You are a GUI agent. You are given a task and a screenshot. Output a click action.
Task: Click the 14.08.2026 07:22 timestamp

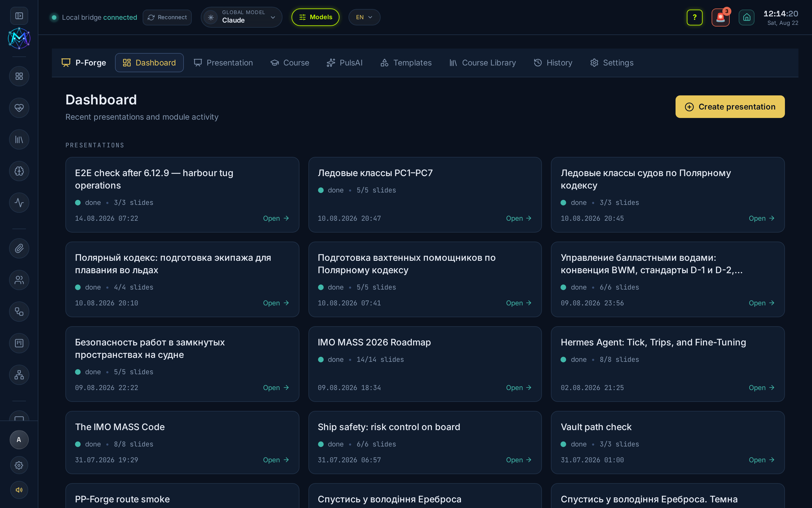pyautogui.click(x=106, y=218)
